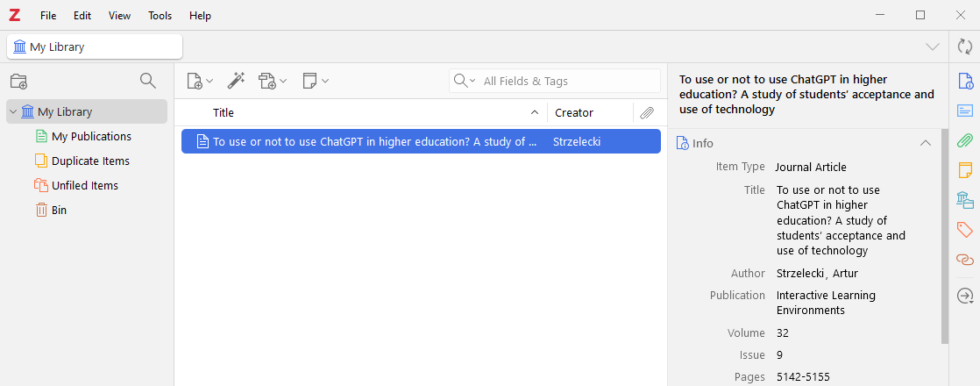Image resolution: width=980 pixels, height=386 pixels.
Task: Click Add Item by Identifier wand
Action: tap(235, 81)
